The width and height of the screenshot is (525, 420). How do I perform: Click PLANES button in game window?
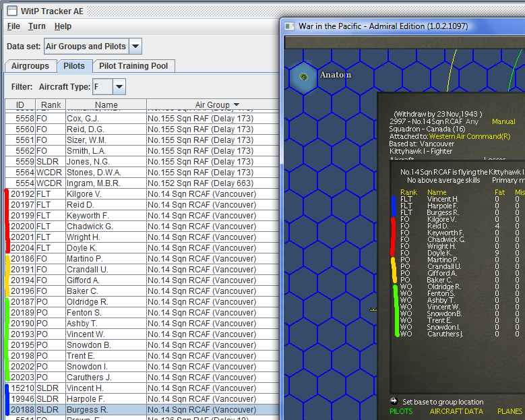(509, 411)
